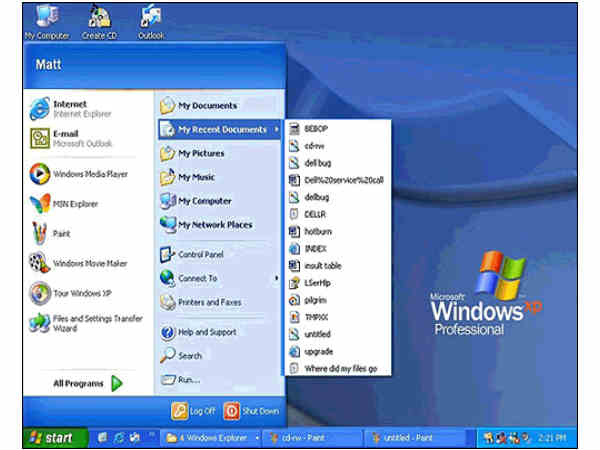Click the Start button on the taskbar
Image resolution: width=600 pixels, height=450 pixels.
pyautogui.click(x=50, y=438)
